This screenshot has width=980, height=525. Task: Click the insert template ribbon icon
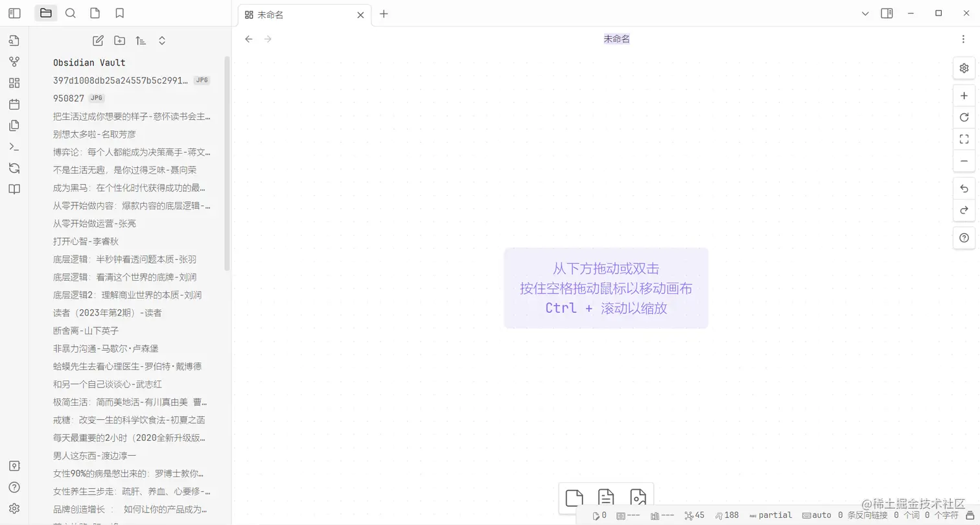coord(14,125)
